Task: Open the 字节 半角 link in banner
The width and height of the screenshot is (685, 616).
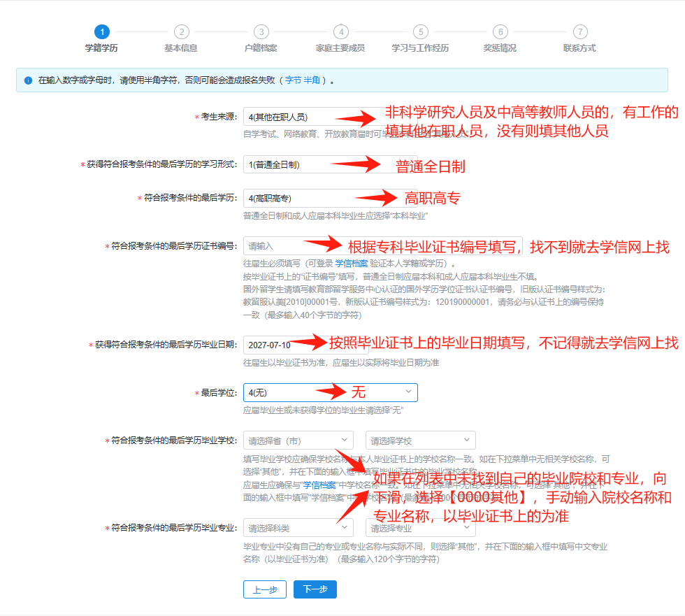Action: (302, 80)
